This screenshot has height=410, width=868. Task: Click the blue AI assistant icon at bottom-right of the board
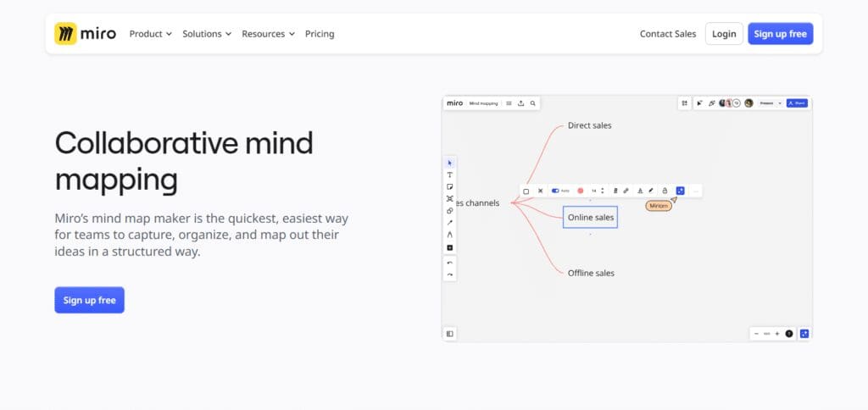pyautogui.click(x=804, y=334)
